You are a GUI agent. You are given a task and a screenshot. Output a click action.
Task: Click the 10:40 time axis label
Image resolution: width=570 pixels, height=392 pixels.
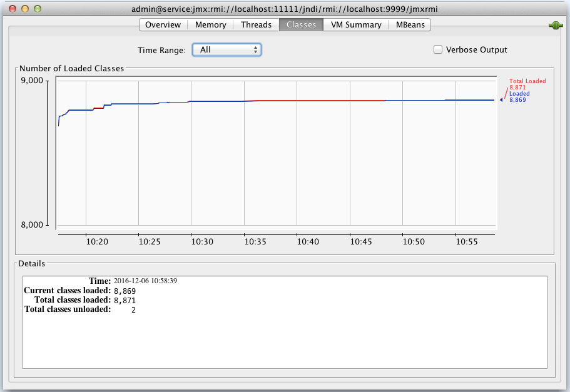click(308, 241)
